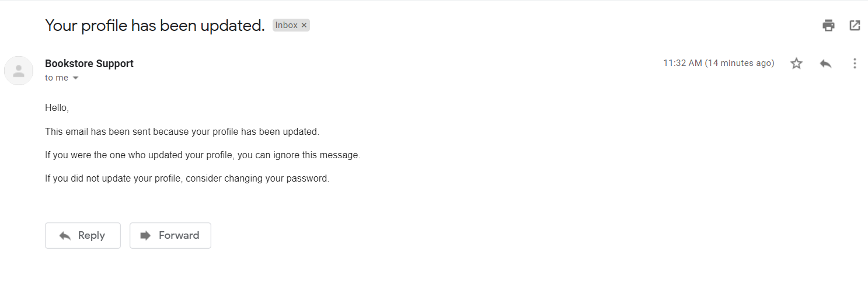The width and height of the screenshot is (868, 282).
Task: Print this email using the printer icon
Action: click(x=828, y=25)
